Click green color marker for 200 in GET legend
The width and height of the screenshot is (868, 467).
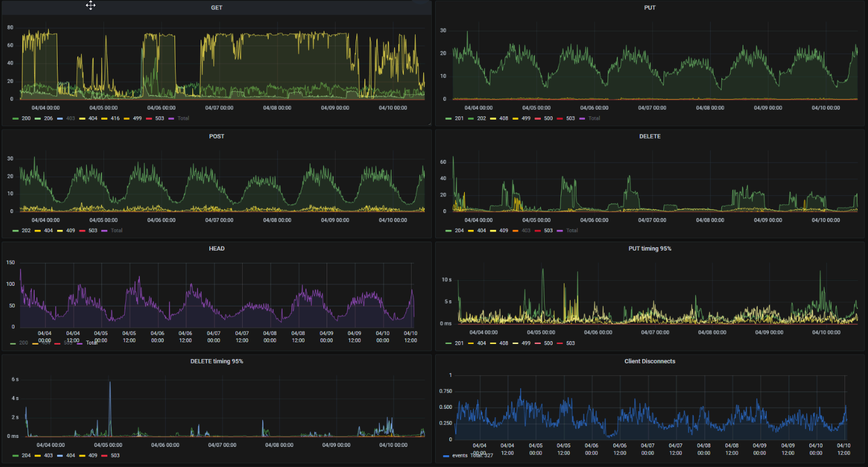pos(16,119)
